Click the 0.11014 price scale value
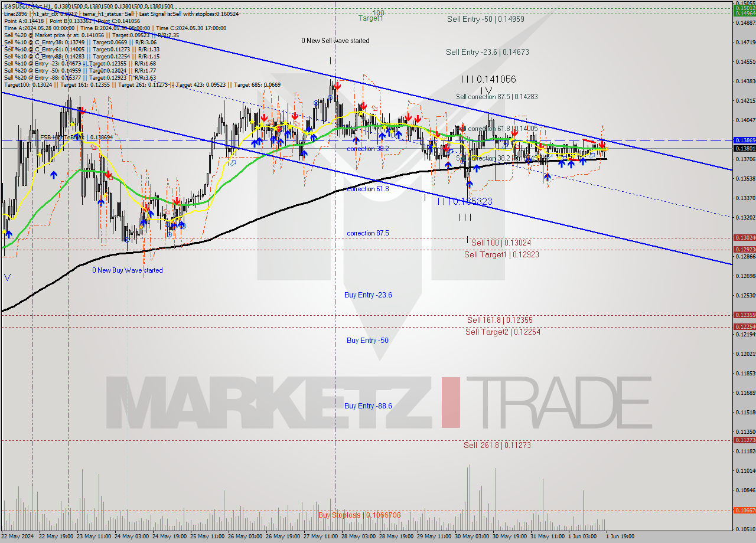Screen dimensions: 756x543 pyautogui.click(x=746, y=470)
